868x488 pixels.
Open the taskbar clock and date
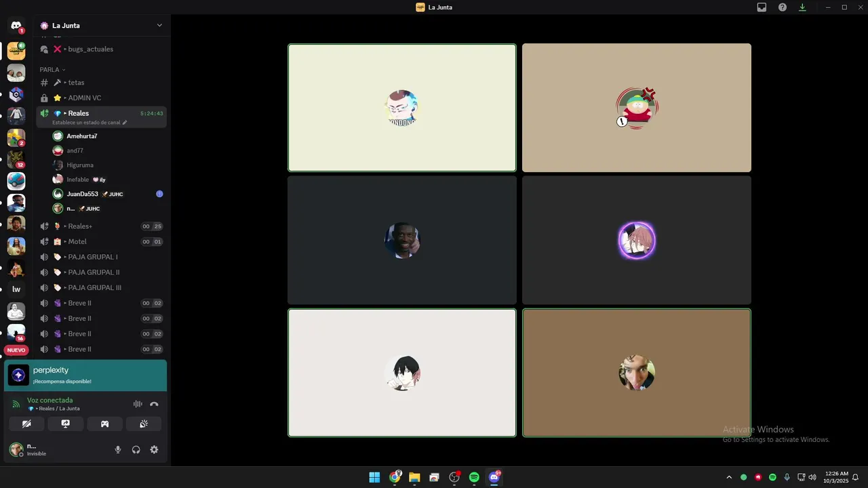pyautogui.click(x=835, y=477)
